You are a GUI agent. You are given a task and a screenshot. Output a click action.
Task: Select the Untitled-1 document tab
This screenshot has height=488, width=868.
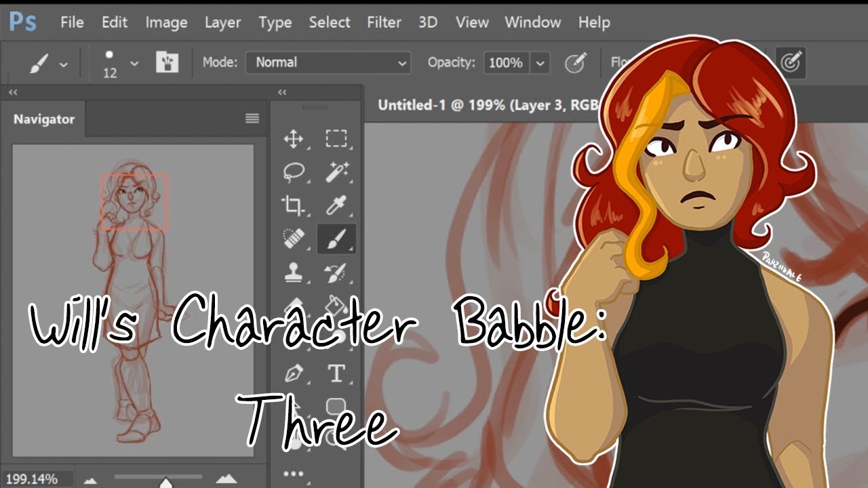pos(488,105)
